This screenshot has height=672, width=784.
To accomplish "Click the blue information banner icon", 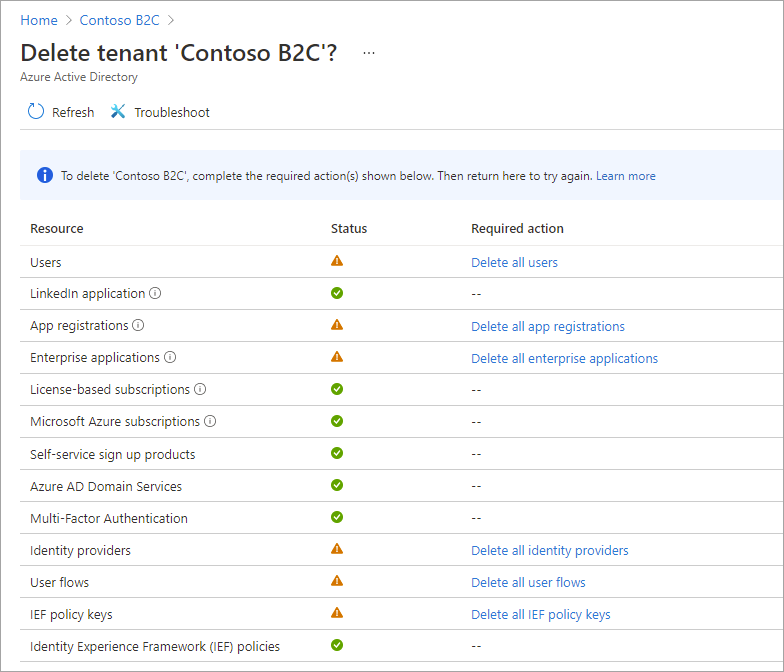I will click(45, 176).
